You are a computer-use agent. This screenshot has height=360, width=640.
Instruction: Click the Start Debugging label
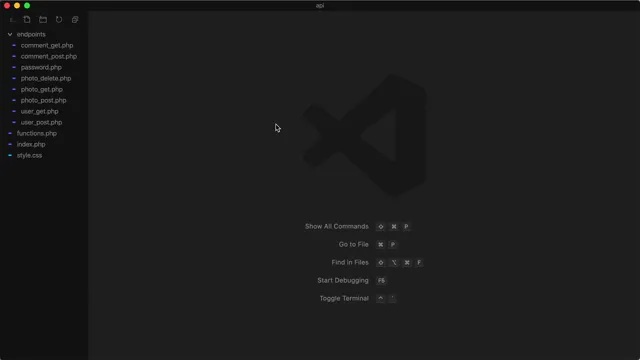(343, 280)
